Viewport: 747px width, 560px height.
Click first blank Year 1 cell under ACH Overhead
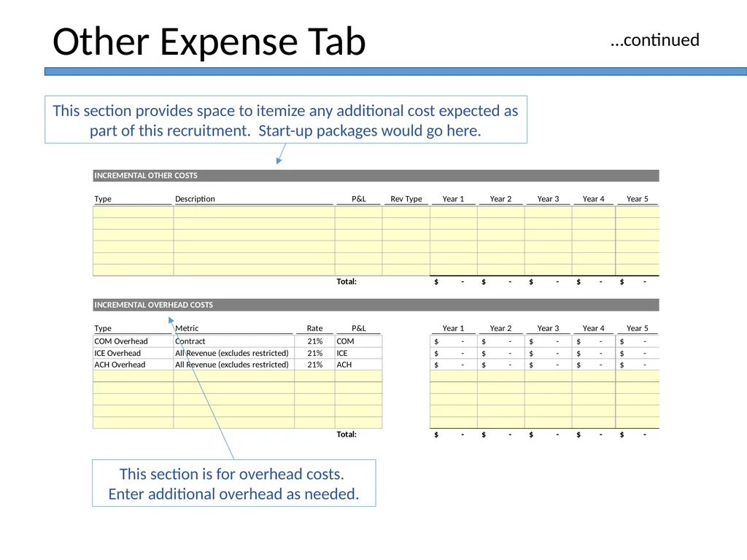tap(454, 376)
